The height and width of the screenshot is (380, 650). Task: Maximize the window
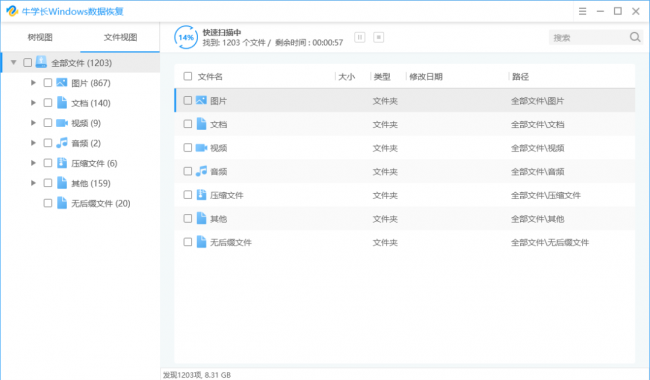point(618,11)
